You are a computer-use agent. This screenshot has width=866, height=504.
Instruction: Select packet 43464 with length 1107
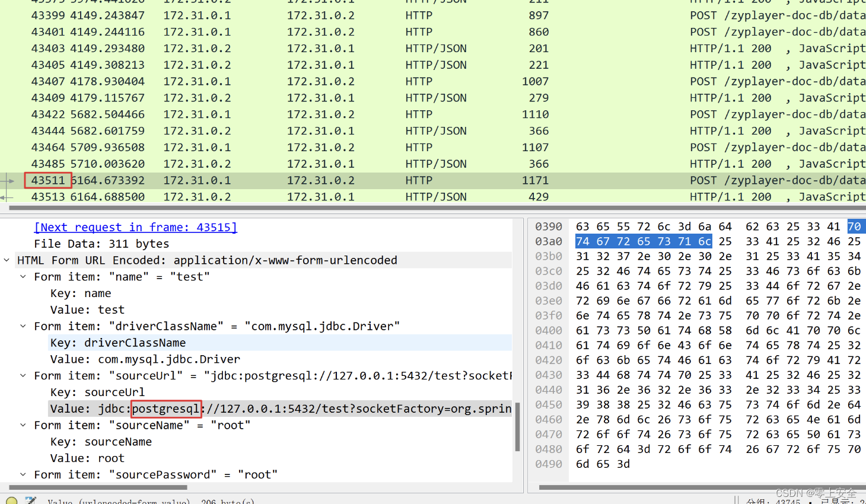pos(433,148)
